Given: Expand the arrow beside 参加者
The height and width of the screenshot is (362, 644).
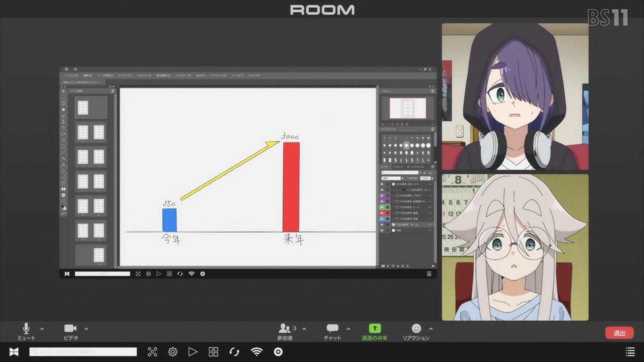Looking at the screenshot, I should click(x=304, y=329).
